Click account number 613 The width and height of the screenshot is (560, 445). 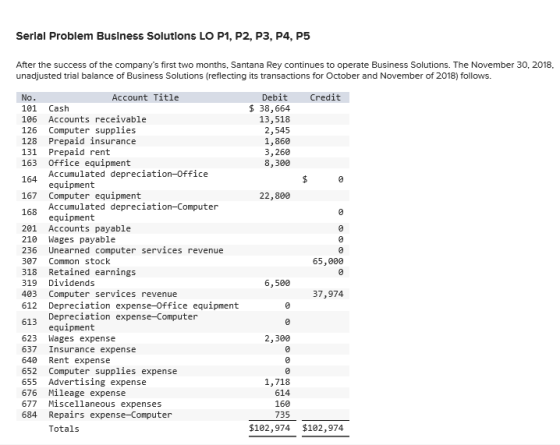(x=29, y=322)
